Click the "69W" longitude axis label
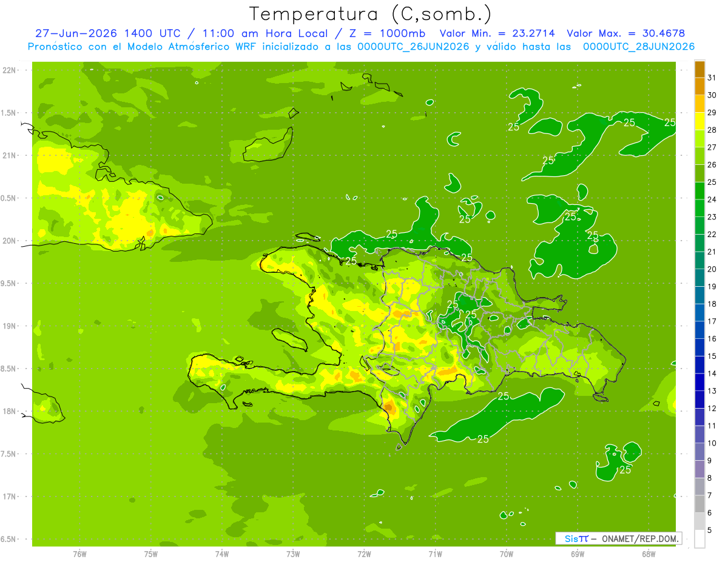 [577, 554]
